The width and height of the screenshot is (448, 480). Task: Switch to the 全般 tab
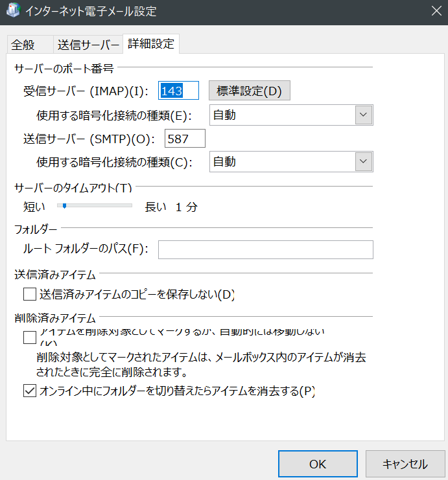(30, 45)
